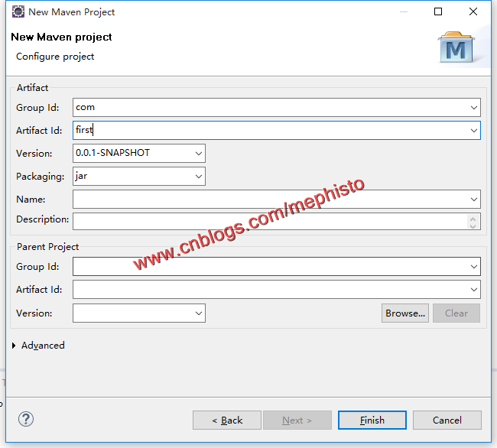Viewport: 497px width, 448px height.
Task: Click the greyed-out Clear button
Action: point(456,313)
